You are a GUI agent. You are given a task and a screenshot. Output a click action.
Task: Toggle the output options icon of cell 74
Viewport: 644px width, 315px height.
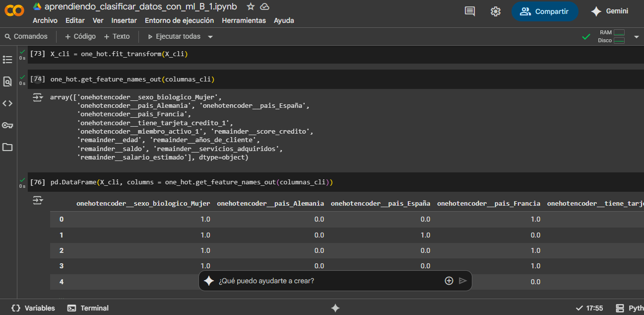tap(38, 97)
